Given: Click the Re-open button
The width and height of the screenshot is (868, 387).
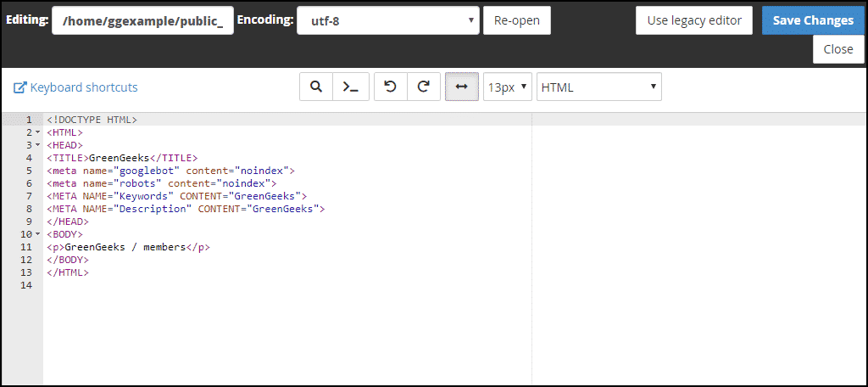Looking at the screenshot, I should pos(517,20).
